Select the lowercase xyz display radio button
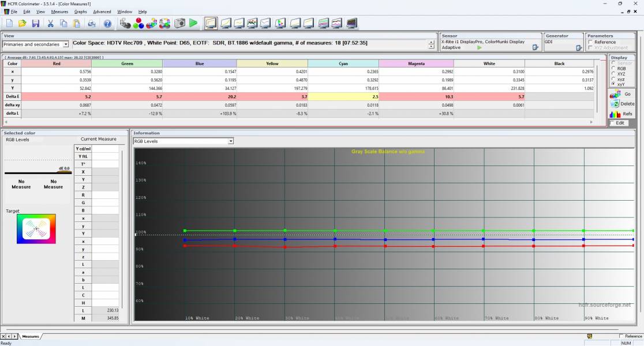644x346 pixels. tap(613, 79)
